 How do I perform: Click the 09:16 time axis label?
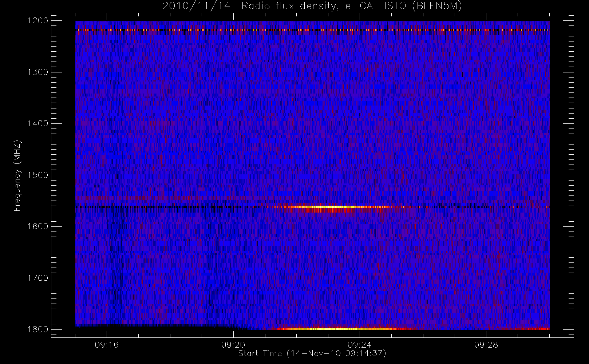107,345
